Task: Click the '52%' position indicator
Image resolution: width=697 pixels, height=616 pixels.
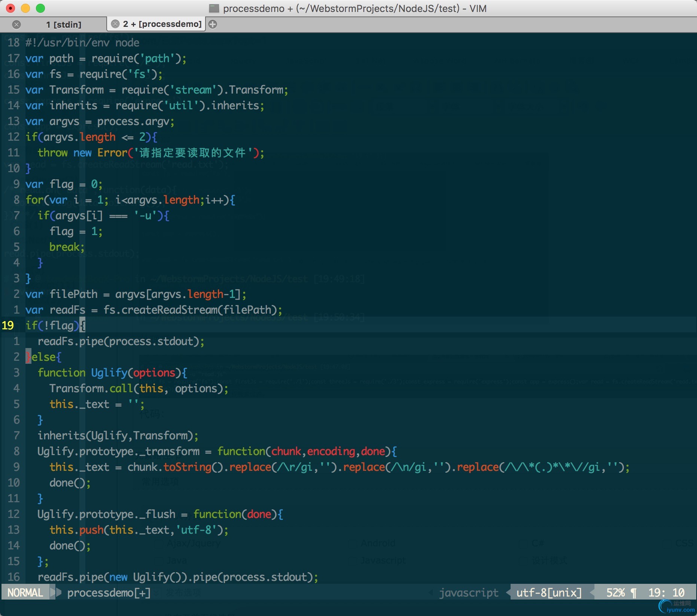Action: (x=615, y=593)
